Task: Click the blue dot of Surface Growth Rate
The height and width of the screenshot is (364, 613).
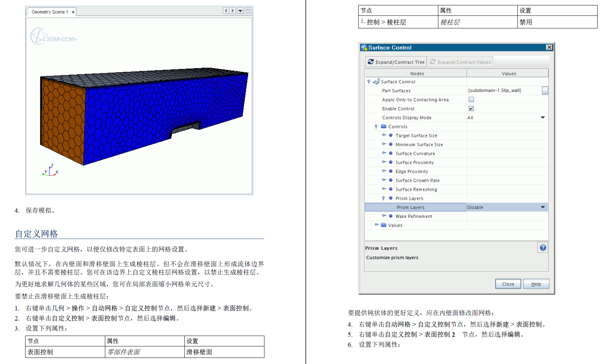Action: click(x=391, y=180)
